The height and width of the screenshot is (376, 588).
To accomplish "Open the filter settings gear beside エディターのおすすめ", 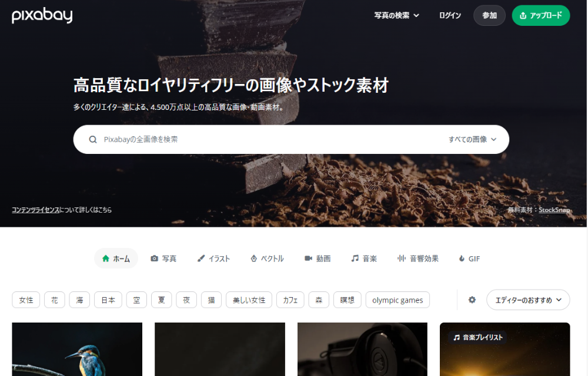I will [472, 300].
